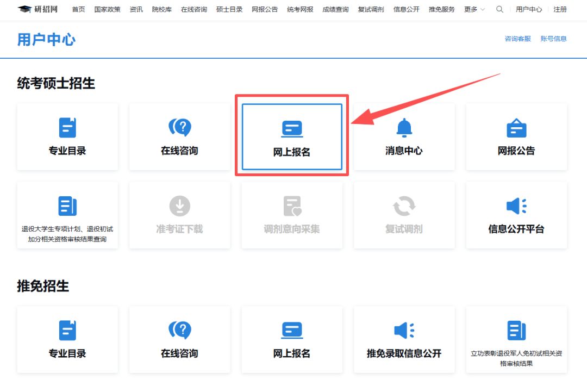Image resolution: width=587 pixels, height=392 pixels.
Task: Open 信息公开 menu item
Action: (x=407, y=9)
